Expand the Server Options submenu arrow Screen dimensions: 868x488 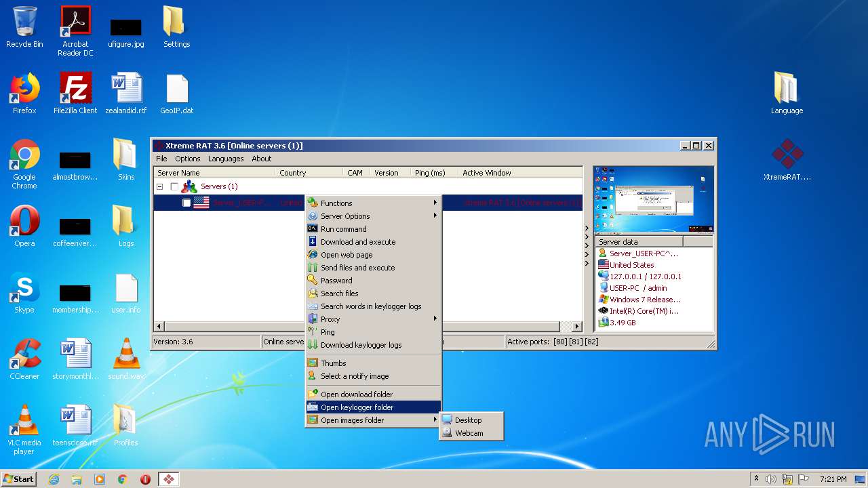[435, 216]
